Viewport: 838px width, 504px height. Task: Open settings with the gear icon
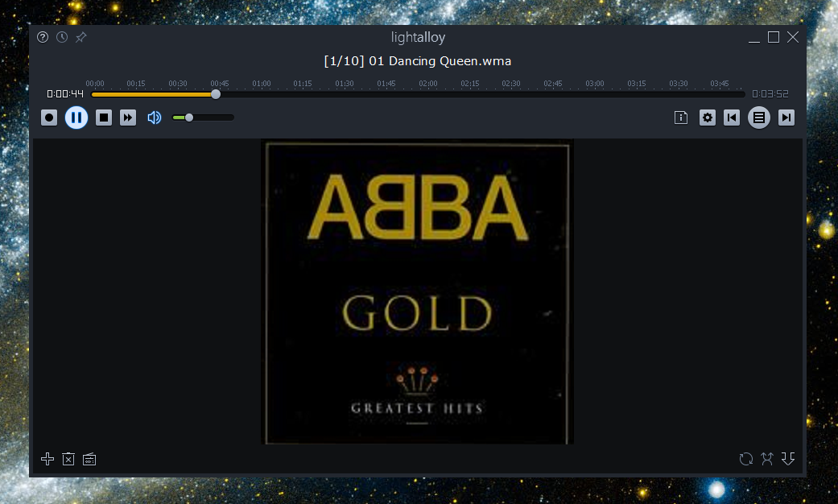click(x=707, y=118)
